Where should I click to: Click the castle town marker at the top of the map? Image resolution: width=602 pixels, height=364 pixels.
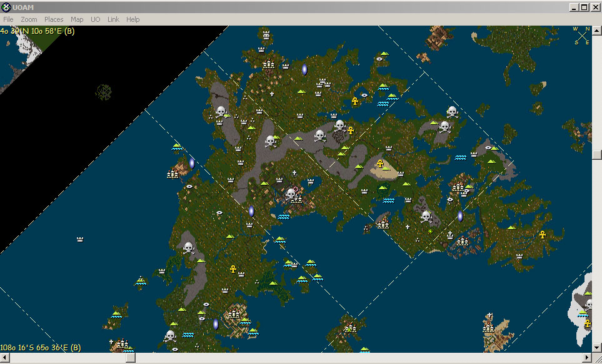[x=268, y=63]
